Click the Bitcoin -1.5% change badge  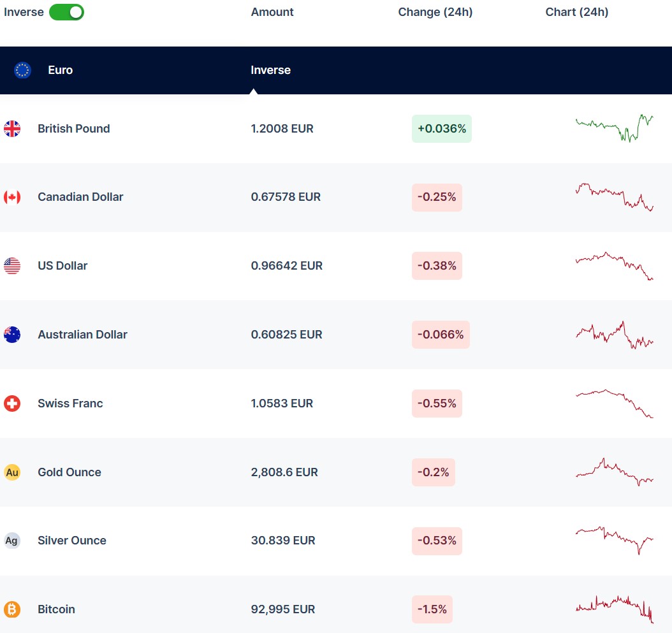coord(432,609)
